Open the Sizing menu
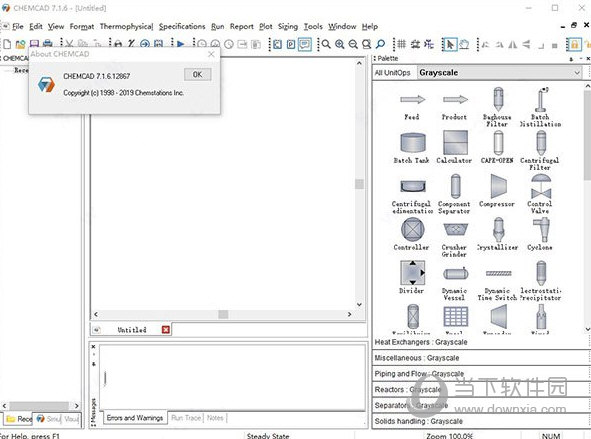 point(288,26)
